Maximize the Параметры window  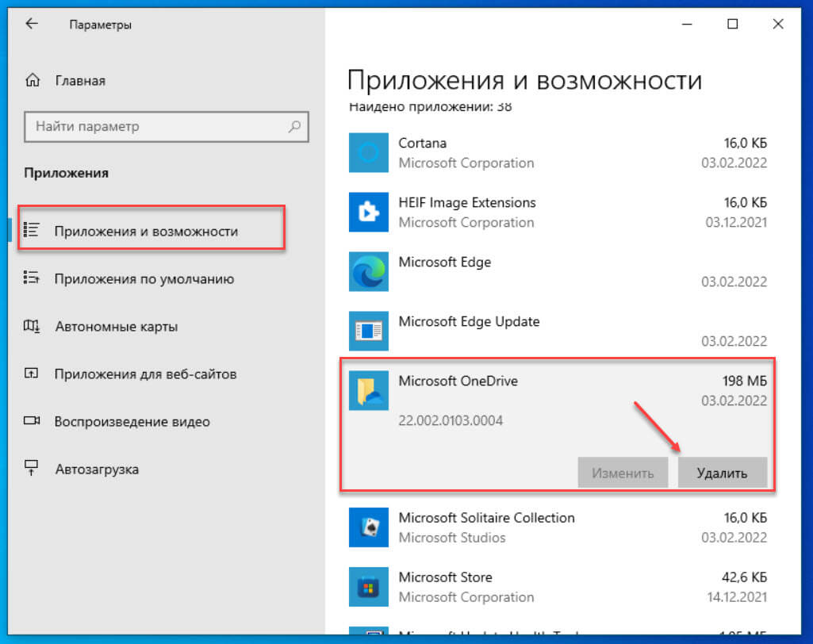click(733, 24)
